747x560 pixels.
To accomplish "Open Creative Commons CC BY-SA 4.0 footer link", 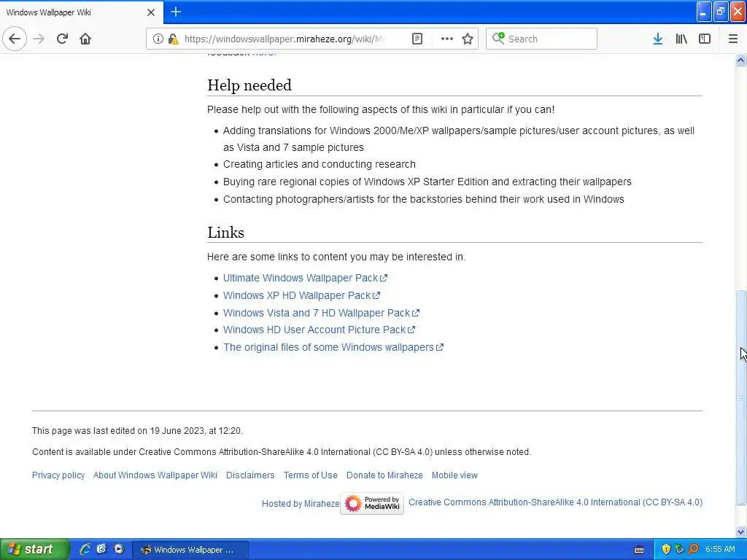I will coord(555,502).
